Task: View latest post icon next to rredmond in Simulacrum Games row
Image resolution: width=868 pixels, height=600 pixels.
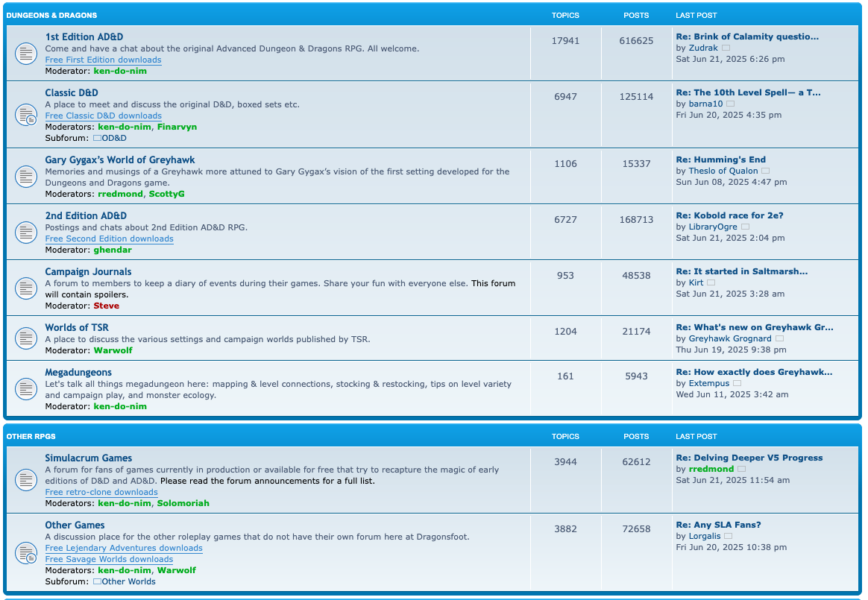Action: coord(742,470)
